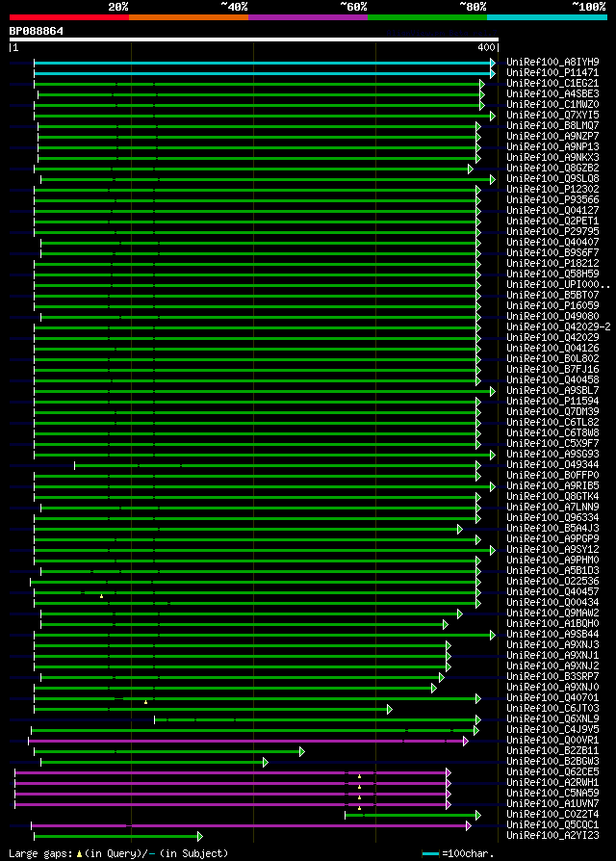Select the UniRef100_Q8GZB2 label
The width and height of the screenshot is (616, 861).
pyautogui.click(x=552, y=168)
